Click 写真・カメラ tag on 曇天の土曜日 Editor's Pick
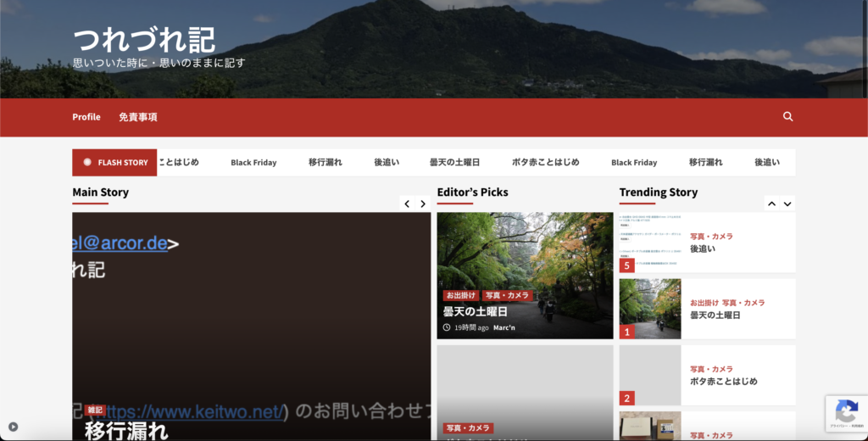This screenshot has height=441, width=868. pyautogui.click(x=507, y=295)
